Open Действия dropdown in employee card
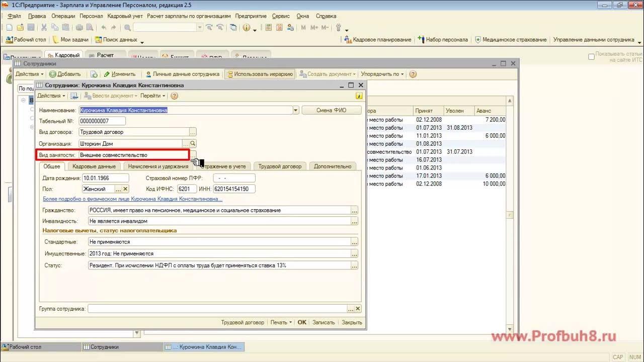The image size is (644, 362). coord(51,96)
